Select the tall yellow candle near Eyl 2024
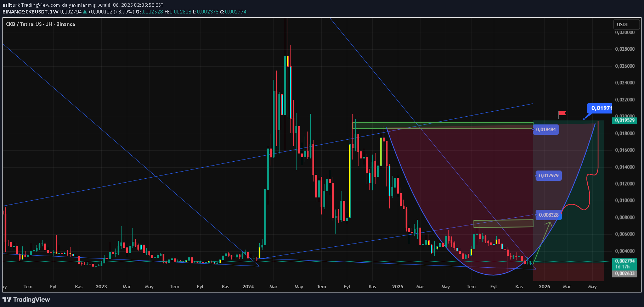Image resolution: width=644 pixels, height=307 pixels. tap(350, 181)
